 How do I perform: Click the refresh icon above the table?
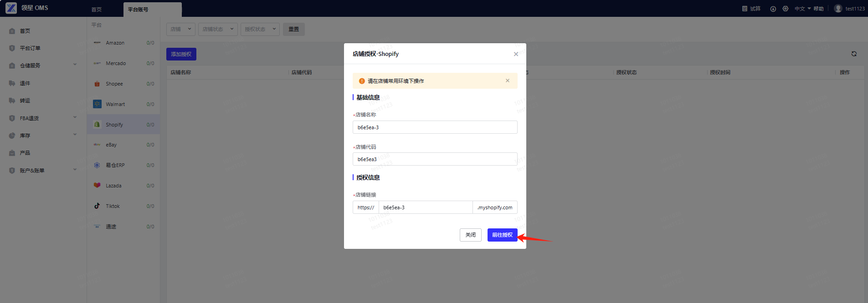(x=854, y=54)
